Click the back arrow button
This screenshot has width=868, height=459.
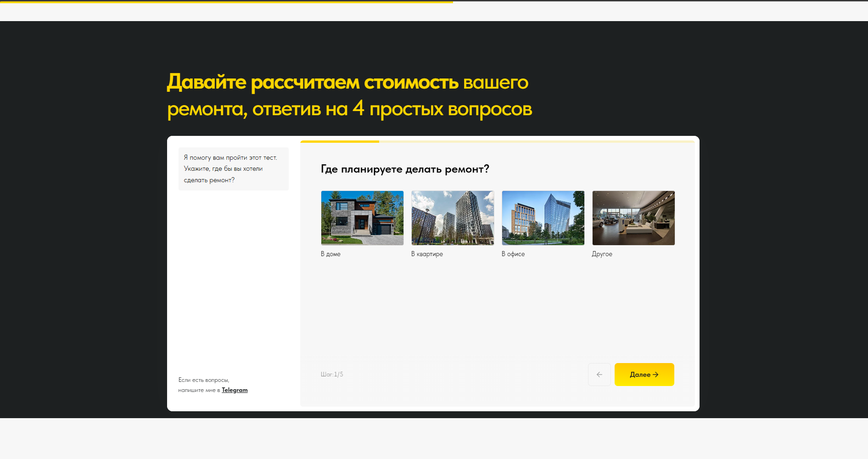[599, 375]
